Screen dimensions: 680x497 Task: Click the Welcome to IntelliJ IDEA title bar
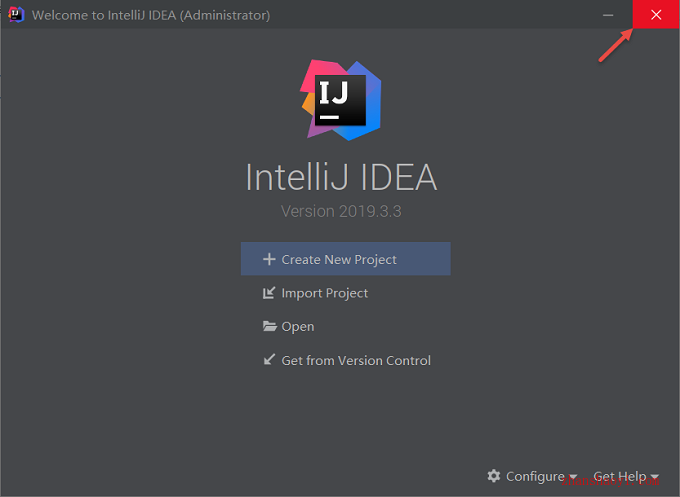[151, 15]
